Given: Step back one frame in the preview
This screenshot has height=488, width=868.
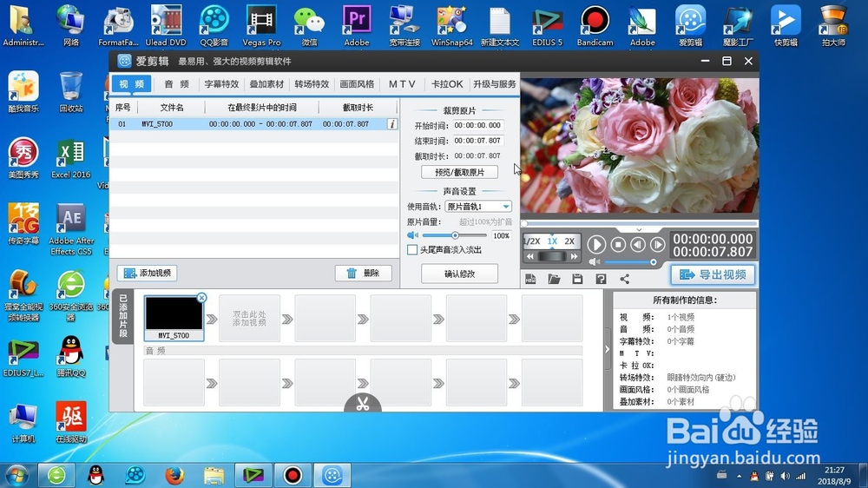Looking at the screenshot, I should click(638, 244).
